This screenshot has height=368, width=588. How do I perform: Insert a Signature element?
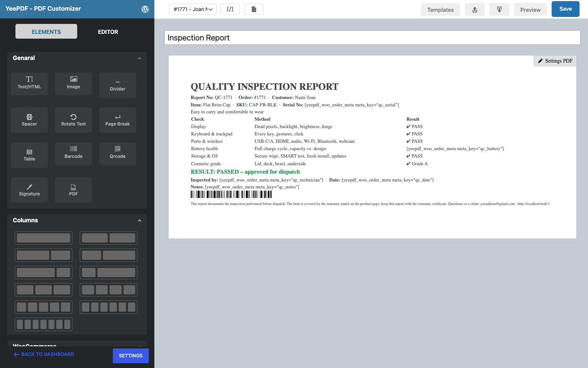coord(29,190)
